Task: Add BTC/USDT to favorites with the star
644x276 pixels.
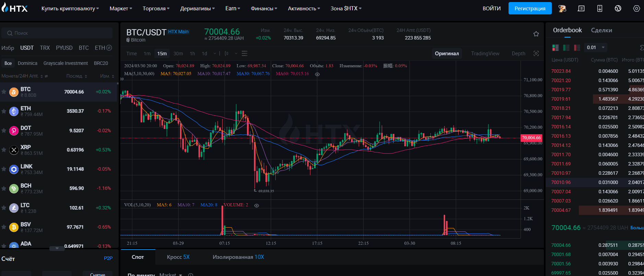Action: click(x=536, y=34)
